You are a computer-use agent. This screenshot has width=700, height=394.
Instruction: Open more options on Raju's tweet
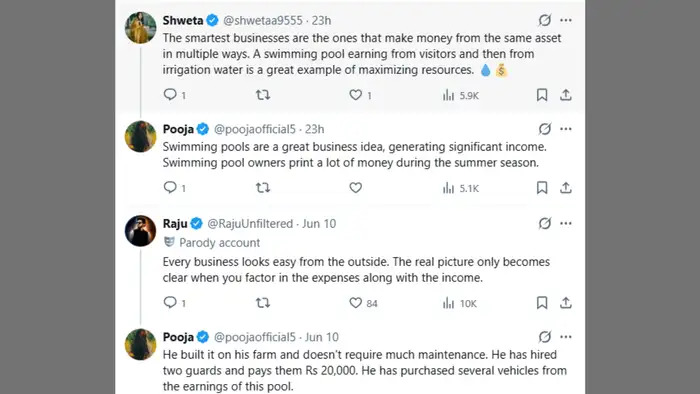[x=566, y=224]
